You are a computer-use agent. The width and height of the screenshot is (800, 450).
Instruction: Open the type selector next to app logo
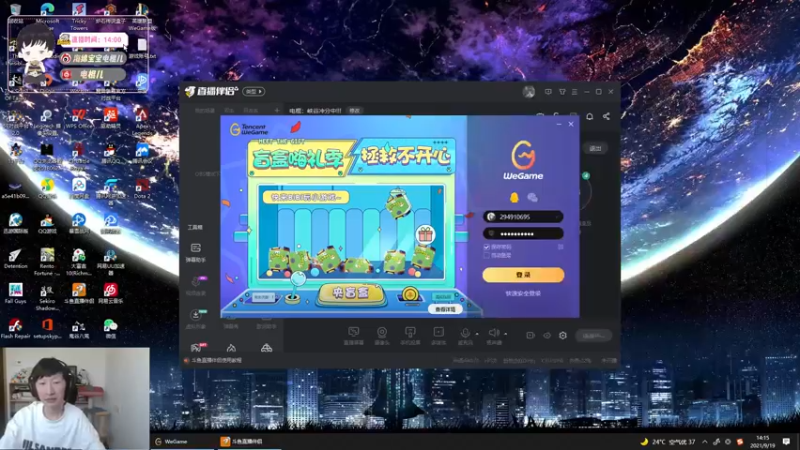pyautogui.click(x=254, y=91)
